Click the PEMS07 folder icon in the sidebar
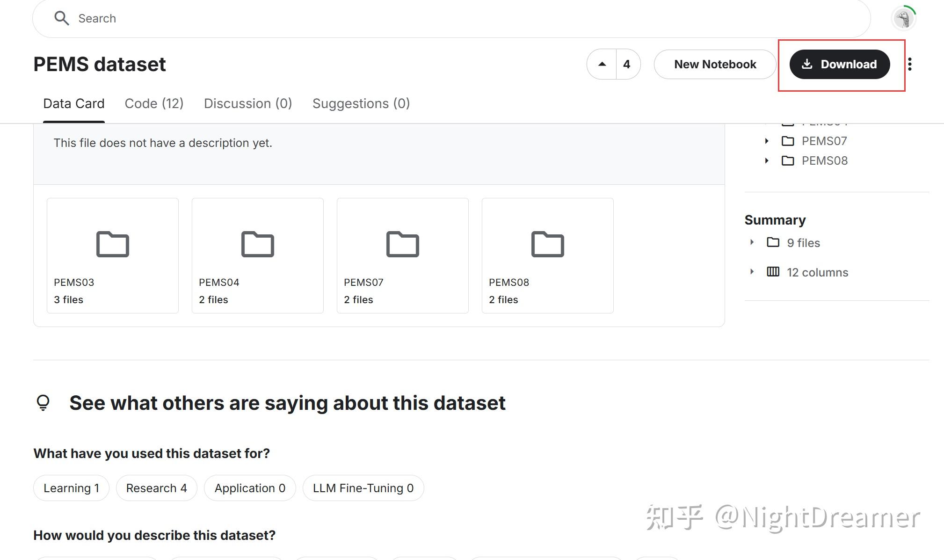This screenshot has width=944, height=560. tap(788, 141)
